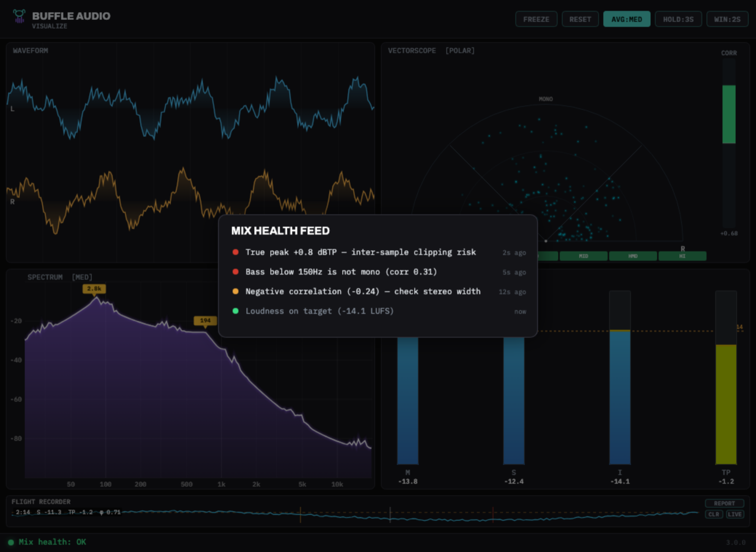Change the HOLD:3S peak hold setting
The width and height of the screenshot is (756, 552).
678,19
